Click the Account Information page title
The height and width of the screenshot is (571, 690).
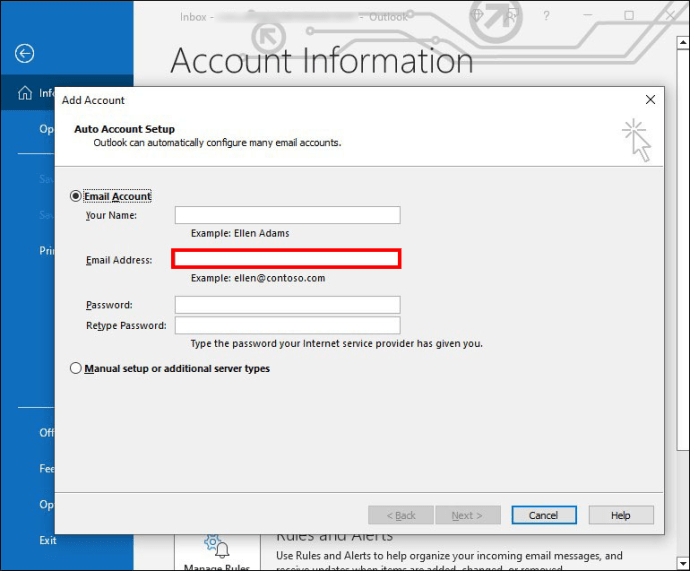(322, 60)
